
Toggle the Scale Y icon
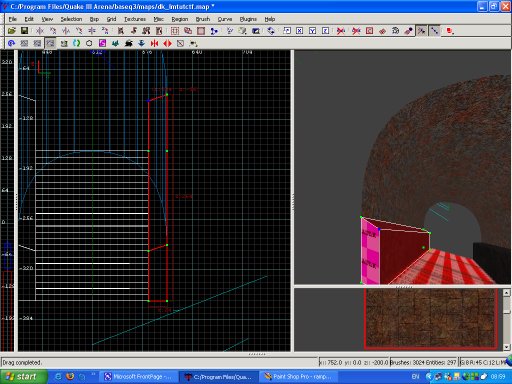click(313, 31)
